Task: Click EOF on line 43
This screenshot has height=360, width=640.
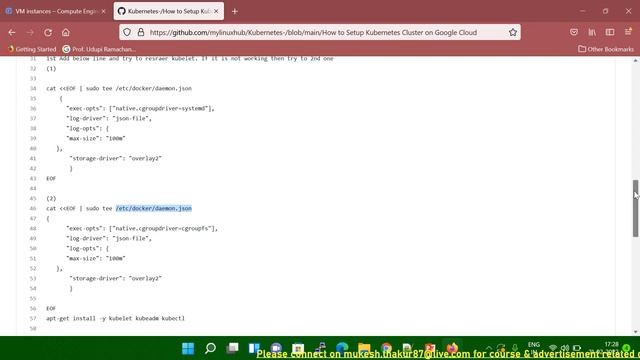Action: coord(51,178)
